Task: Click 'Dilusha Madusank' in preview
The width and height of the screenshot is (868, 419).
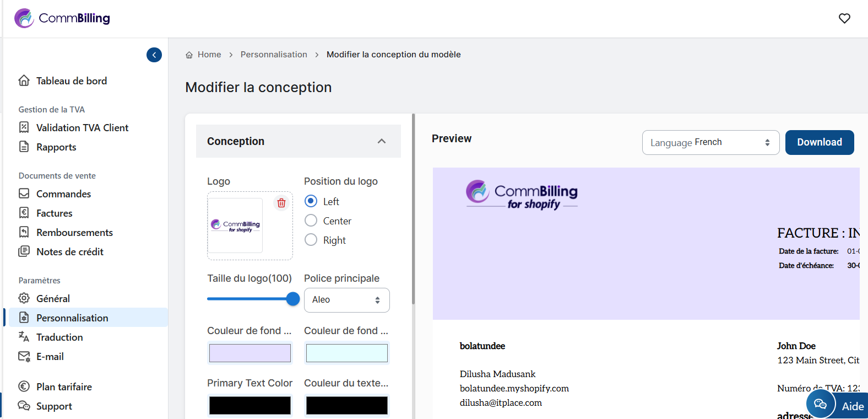Action: pyautogui.click(x=497, y=374)
